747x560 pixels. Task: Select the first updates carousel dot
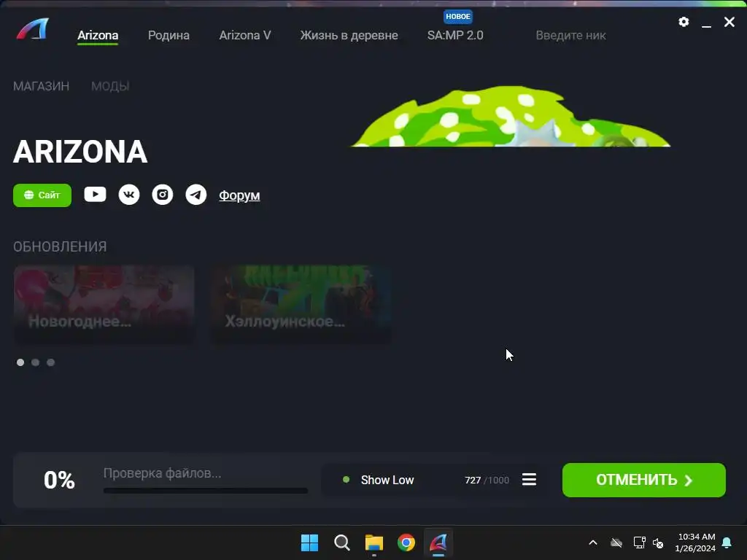20,362
